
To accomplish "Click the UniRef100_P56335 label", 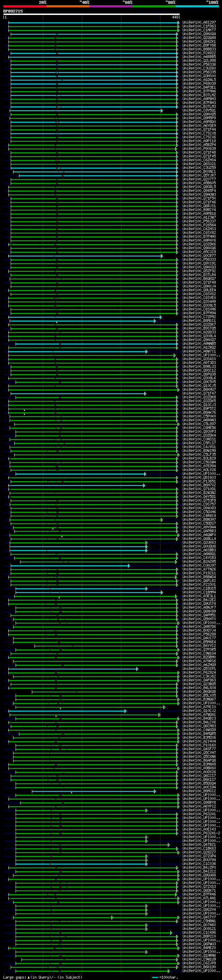I will (x=199, y=72).
